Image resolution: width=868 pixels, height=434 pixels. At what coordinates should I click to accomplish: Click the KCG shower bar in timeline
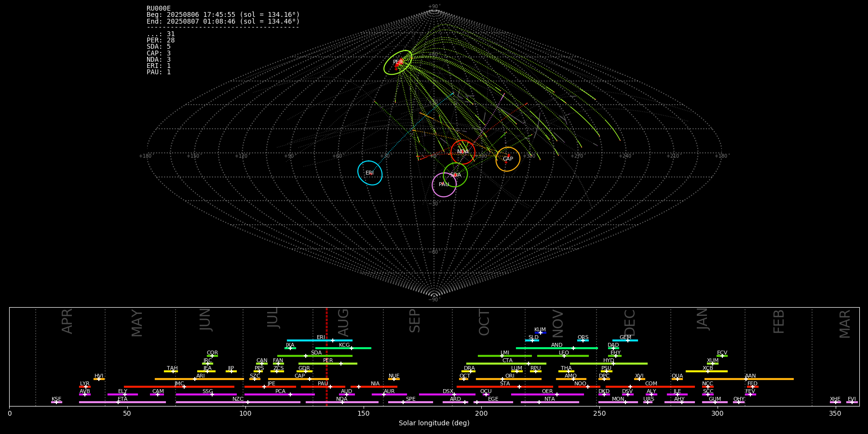(x=343, y=348)
